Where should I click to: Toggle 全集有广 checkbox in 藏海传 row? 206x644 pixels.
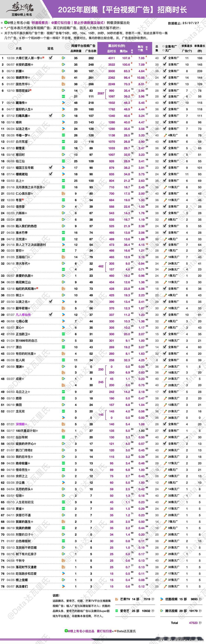pos(165,103)
